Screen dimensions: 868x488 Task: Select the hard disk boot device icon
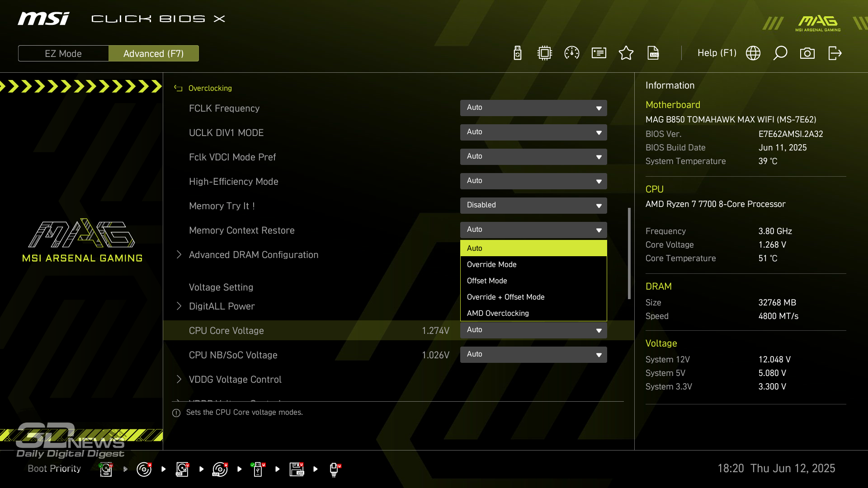click(x=106, y=469)
